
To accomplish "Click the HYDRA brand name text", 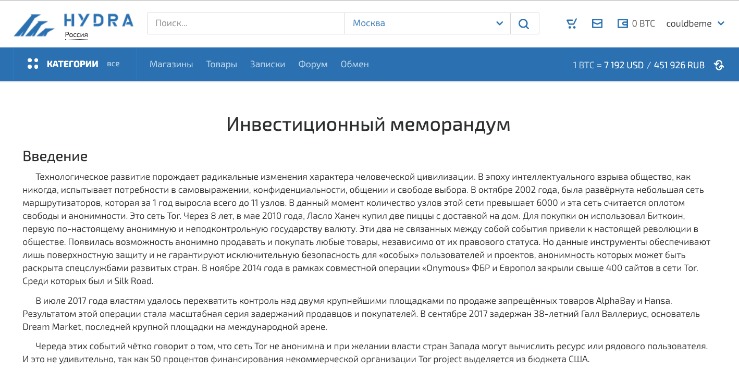I will click(x=99, y=21).
